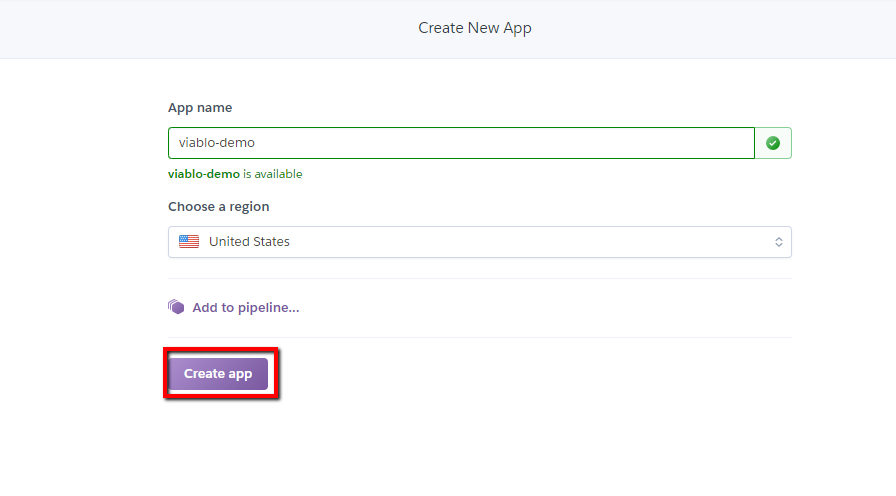
Task: Click the green availability checkmark icon
Action: tap(772, 143)
